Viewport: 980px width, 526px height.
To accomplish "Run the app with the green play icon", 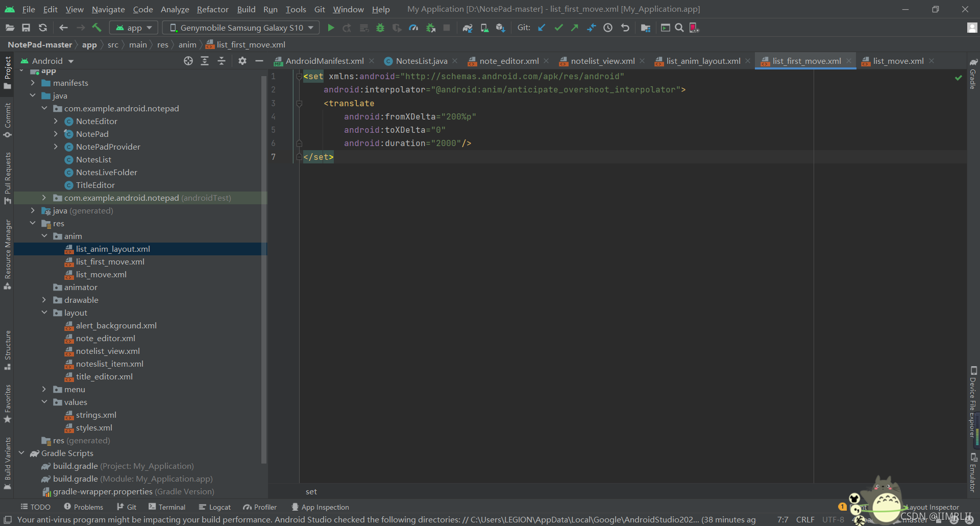I will pos(331,28).
